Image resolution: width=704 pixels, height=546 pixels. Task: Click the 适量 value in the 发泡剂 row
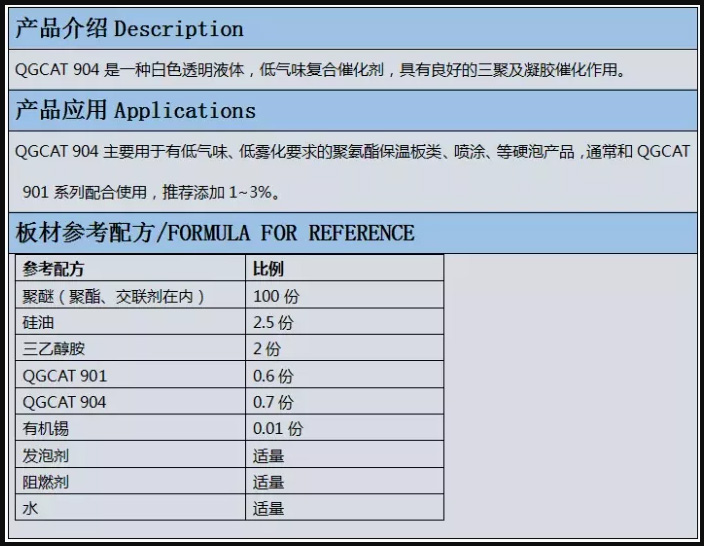268,456
